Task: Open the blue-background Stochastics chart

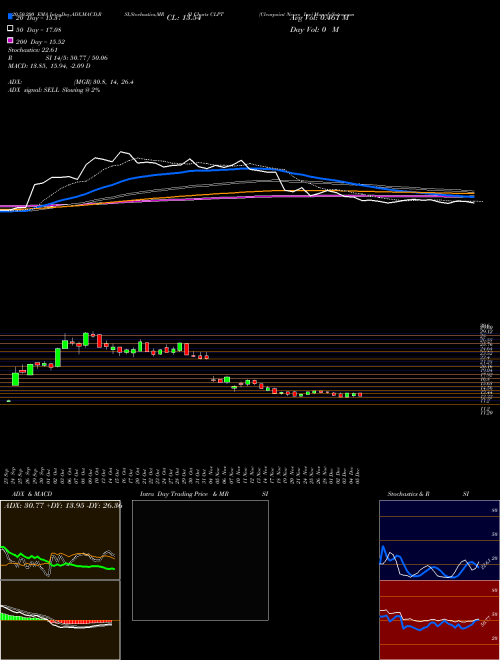Action: (439, 540)
